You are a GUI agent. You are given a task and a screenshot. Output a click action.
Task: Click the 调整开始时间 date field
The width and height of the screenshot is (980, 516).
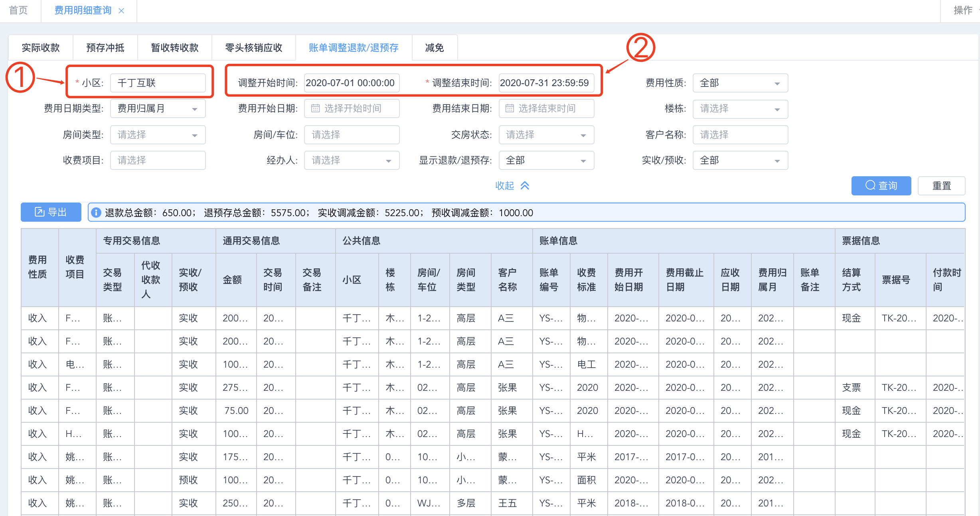tap(352, 83)
